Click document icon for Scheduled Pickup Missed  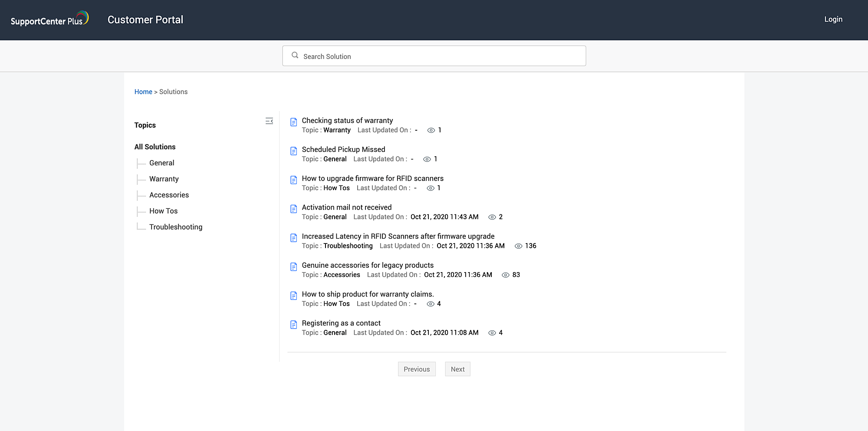tap(294, 151)
